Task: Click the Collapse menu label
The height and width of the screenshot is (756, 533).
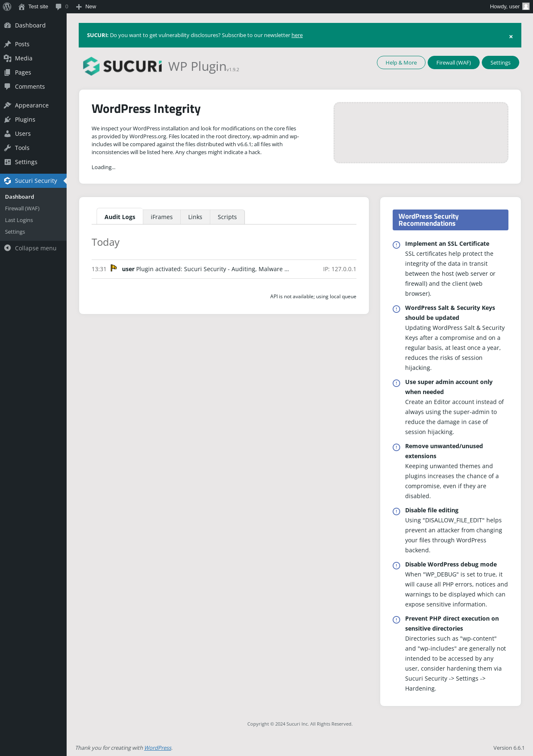Action: tap(36, 248)
